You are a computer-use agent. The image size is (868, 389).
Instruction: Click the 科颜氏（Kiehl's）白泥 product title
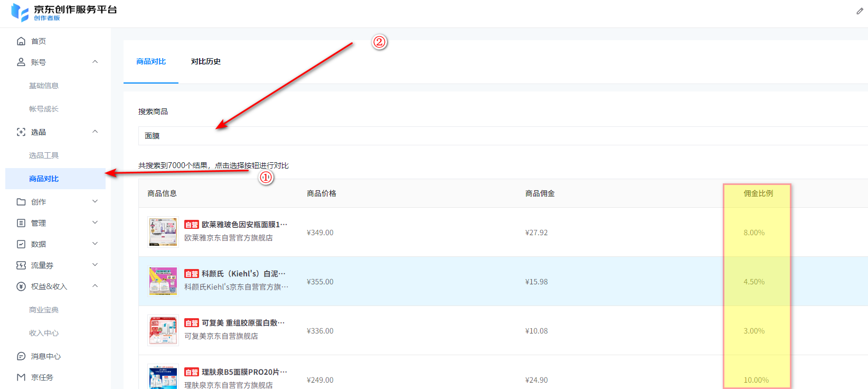[x=244, y=274]
